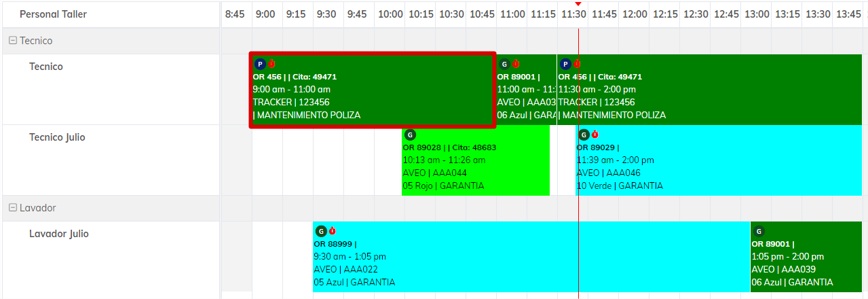Click the 10:15 time column header
The height and width of the screenshot is (299, 868).
tap(420, 14)
